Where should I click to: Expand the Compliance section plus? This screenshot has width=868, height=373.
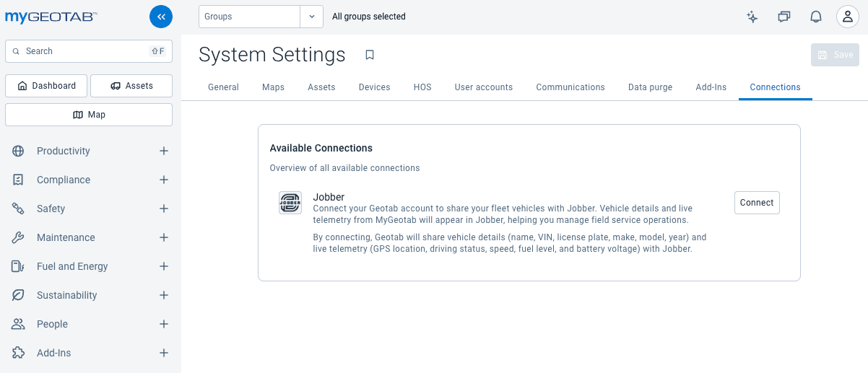[x=164, y=180]
